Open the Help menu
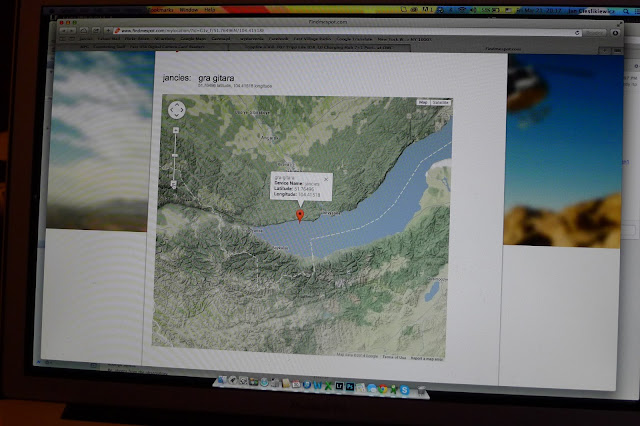Image resolution: width=640 pixels, height=426 pixels. coord(210,9)
